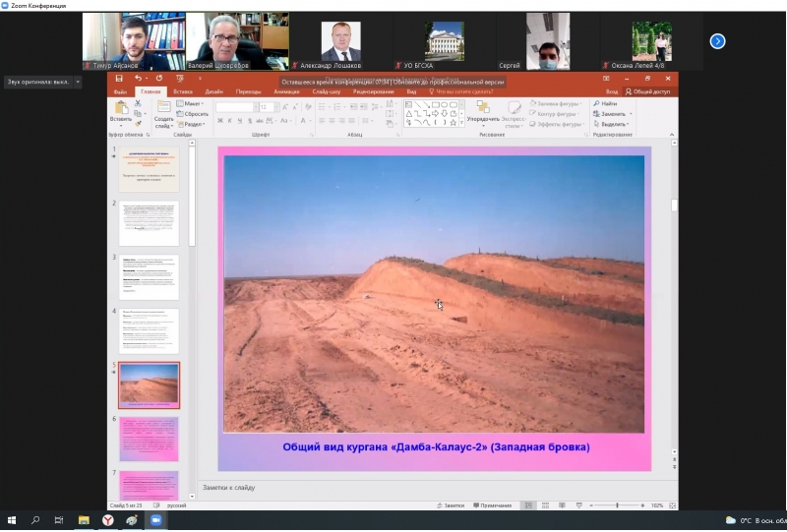Open the quick access toolbar customize arrow
Viewport: 787px width, 532px height.
[x=200, y=79]
